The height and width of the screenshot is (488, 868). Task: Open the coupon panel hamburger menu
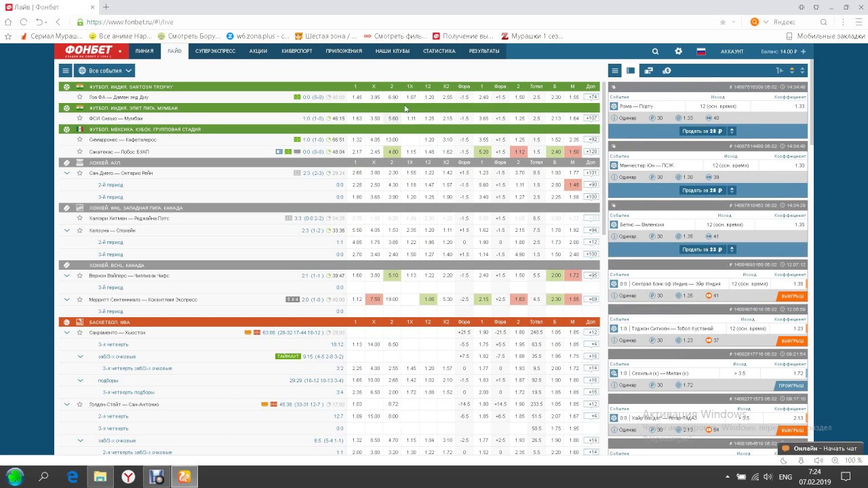pos(614,70)
